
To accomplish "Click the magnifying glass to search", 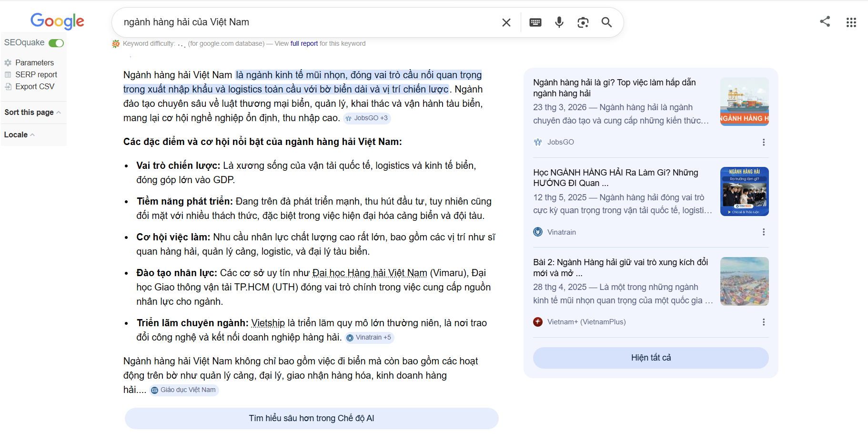I will tap(606, 22).
